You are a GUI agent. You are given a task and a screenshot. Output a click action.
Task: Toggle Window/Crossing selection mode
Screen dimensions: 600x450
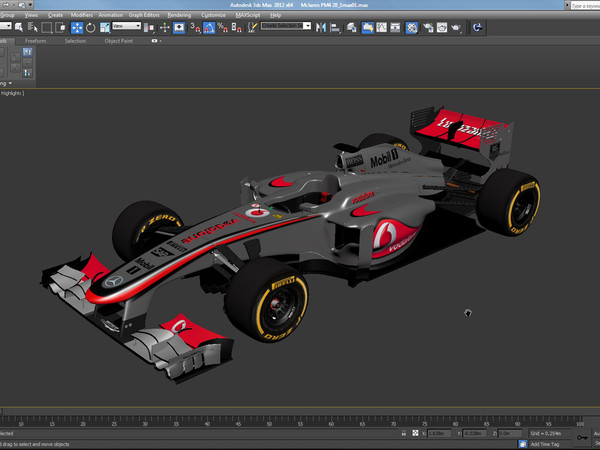[60, 27]
